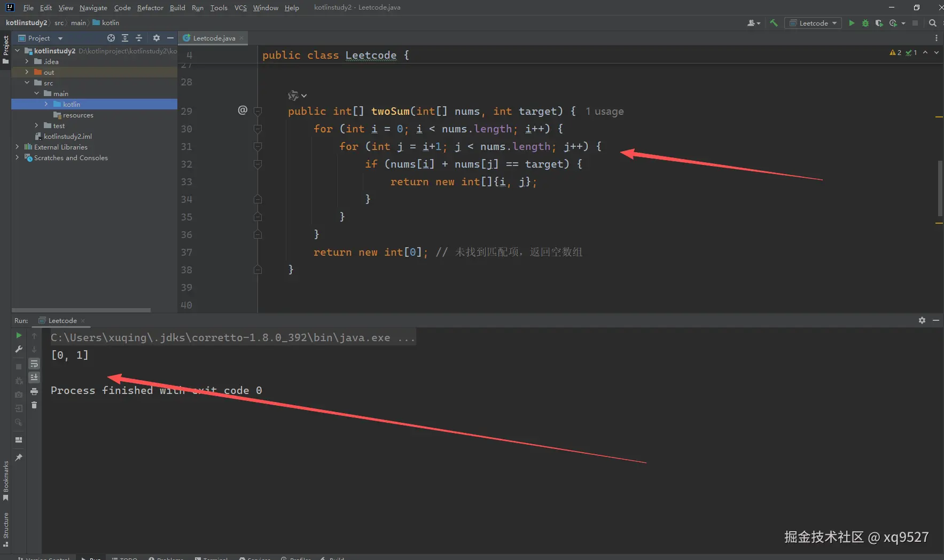Open the Bookmarks side tool window
This screenshot has width=944, height=560.
coord(6,480)
